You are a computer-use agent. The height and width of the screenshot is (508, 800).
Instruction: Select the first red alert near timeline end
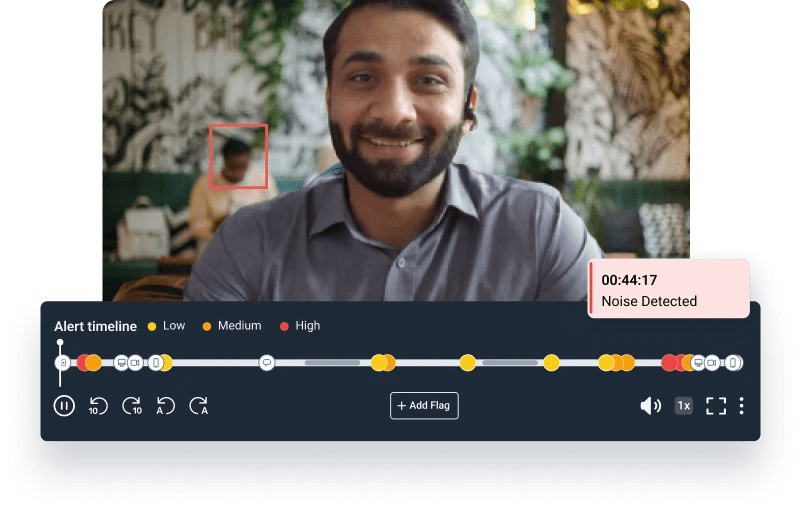point(668,363)
